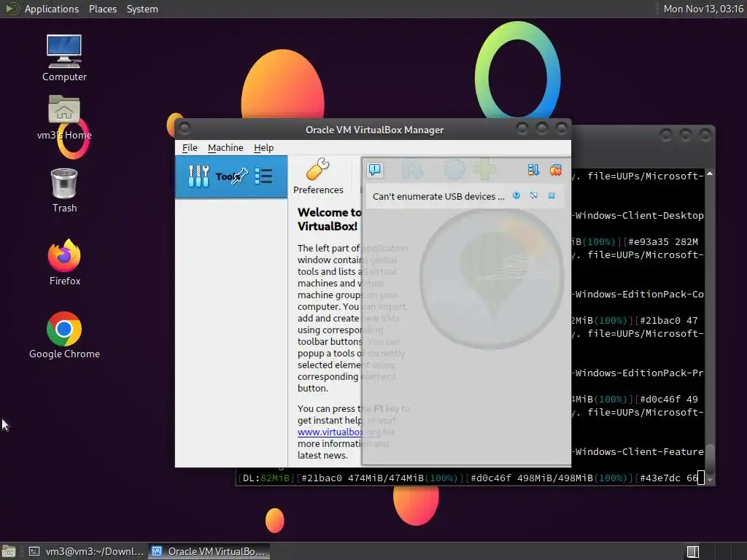Viewport: 747px width, 560px height.
Task: Open Applications menu in top panel
Action: 52,9
